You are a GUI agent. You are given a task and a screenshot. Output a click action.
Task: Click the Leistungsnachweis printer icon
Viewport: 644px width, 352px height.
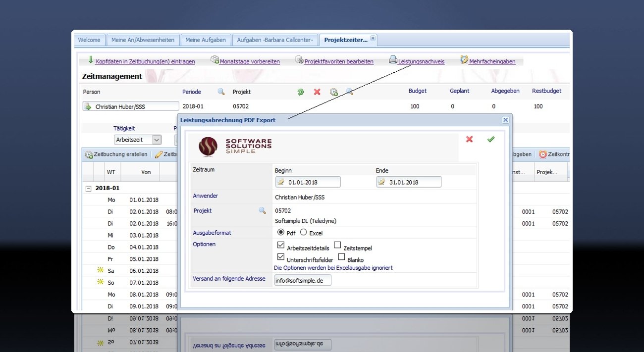click(x=393, y=60)
